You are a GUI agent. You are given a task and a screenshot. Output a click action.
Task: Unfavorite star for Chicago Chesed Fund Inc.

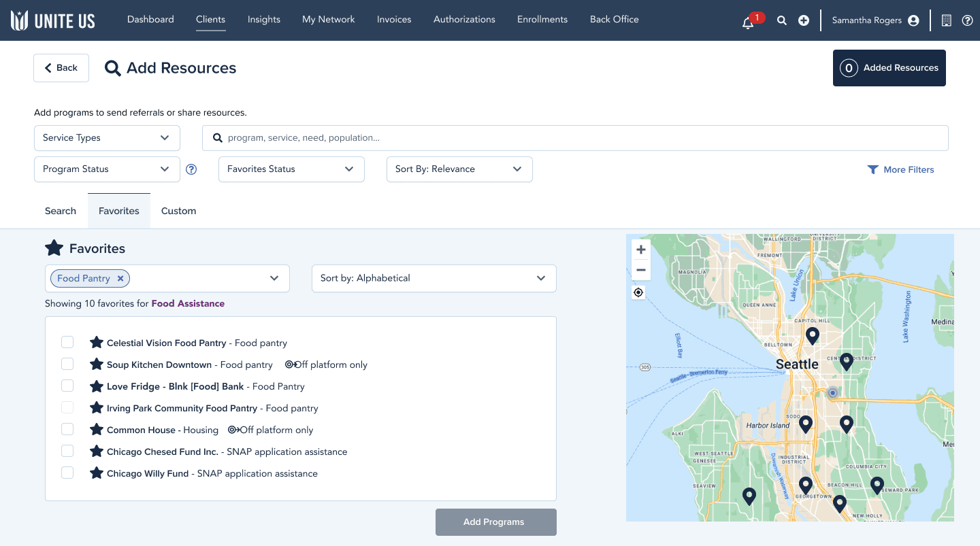[97, 451]
